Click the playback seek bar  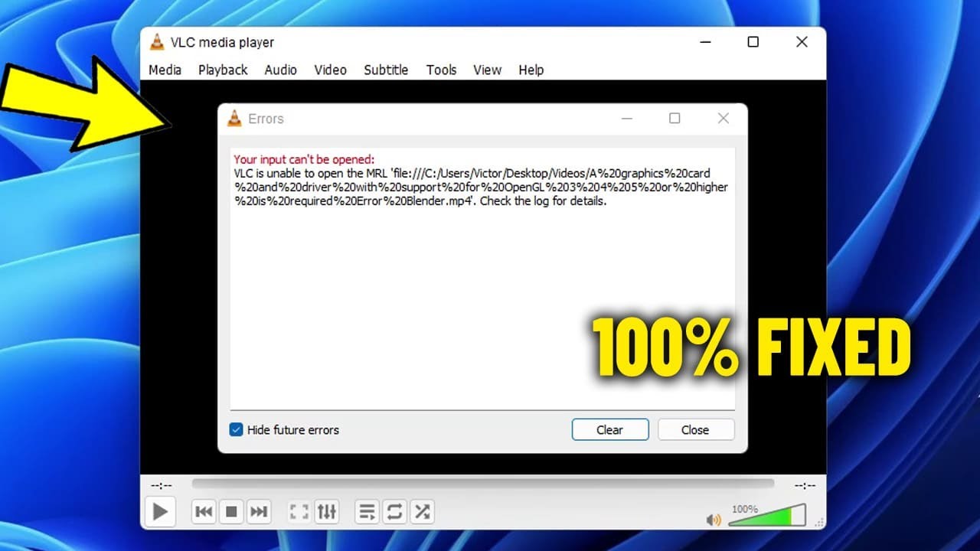[x=482, y=484]
